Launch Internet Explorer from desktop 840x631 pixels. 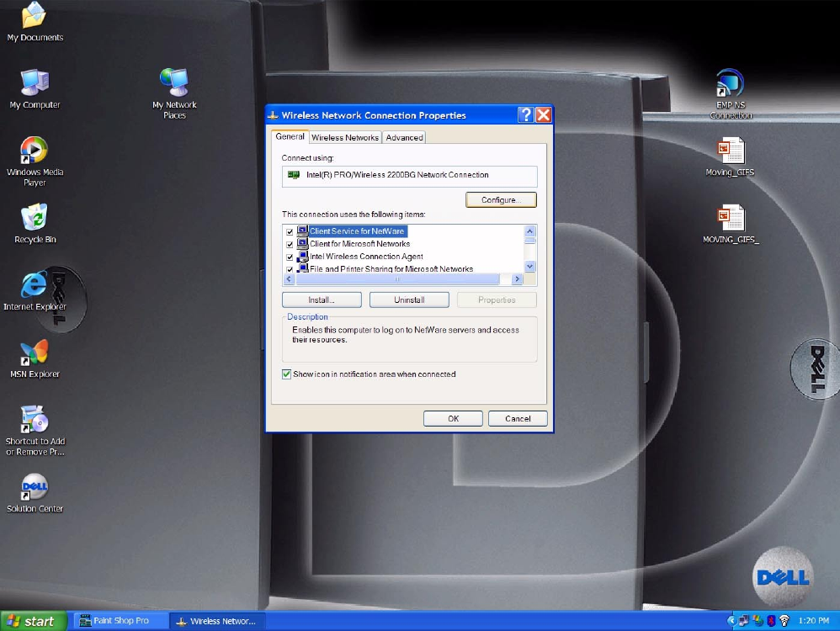tap(35, 291)
